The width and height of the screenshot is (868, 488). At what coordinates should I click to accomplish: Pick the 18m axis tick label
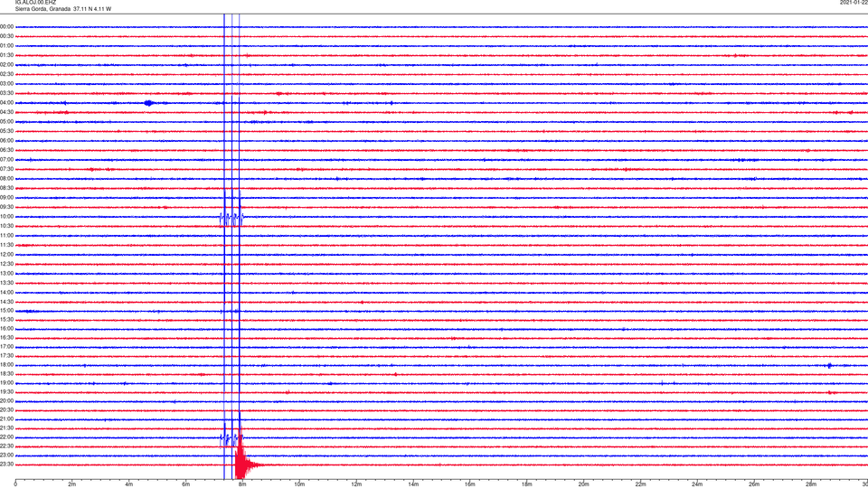pyautogui.click(x=527, y=484)
